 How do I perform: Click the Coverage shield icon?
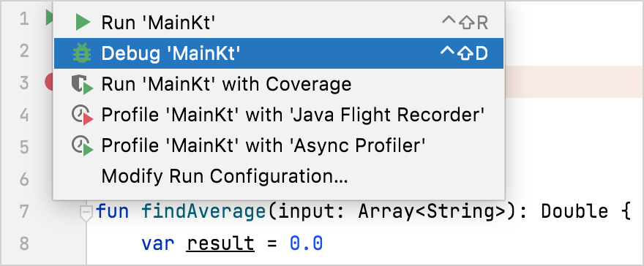[x=82, y=85]
